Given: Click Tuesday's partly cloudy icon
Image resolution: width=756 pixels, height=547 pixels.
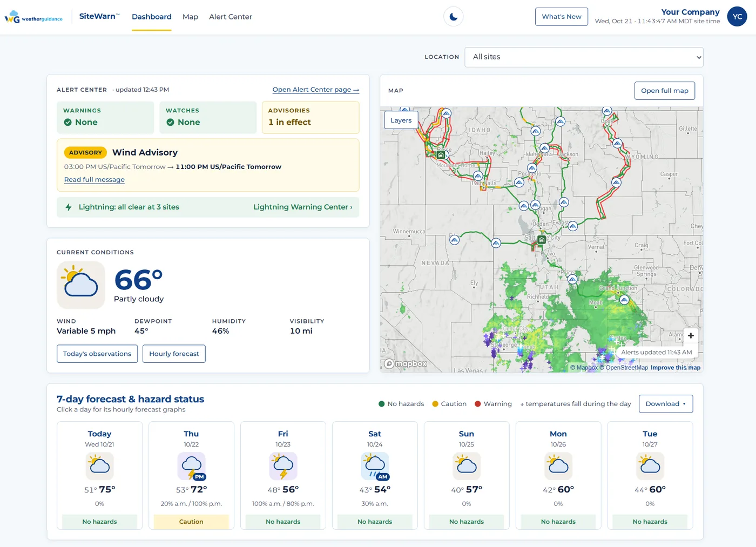Looking at the screenshot, I should coord(650,466).
